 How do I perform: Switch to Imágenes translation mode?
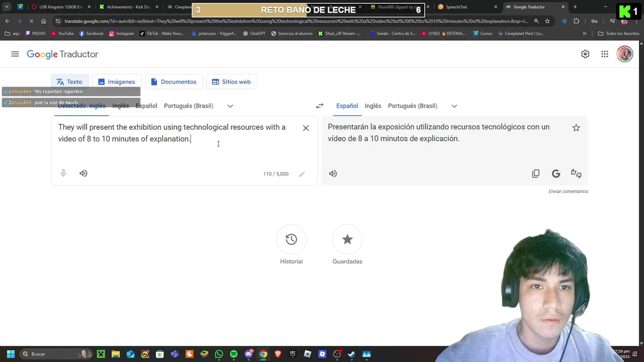pos(117,81)
